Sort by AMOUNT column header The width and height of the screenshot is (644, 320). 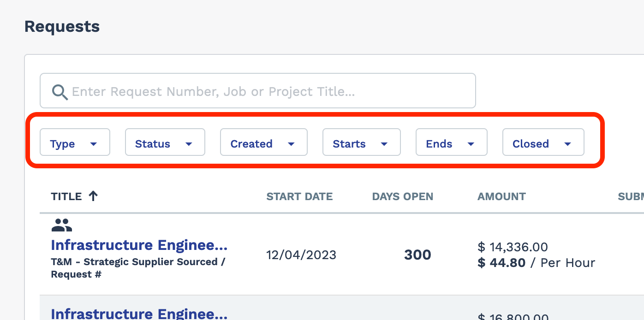501,196
